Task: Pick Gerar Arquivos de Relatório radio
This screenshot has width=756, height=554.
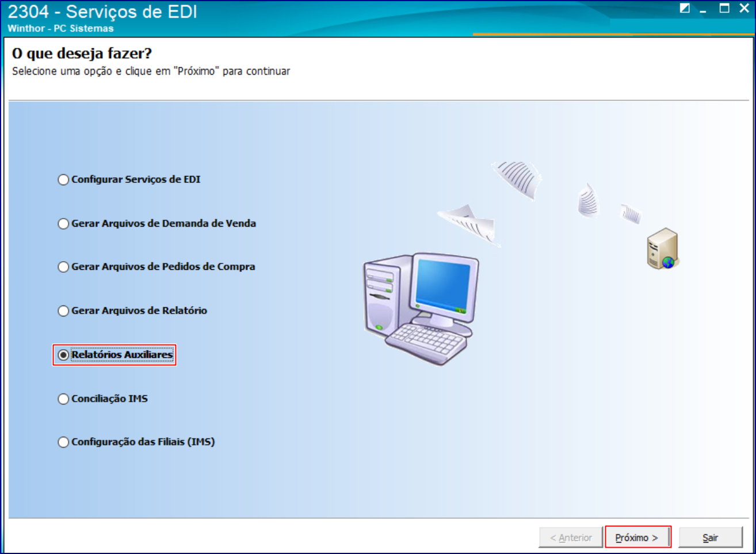Action: 132,311
